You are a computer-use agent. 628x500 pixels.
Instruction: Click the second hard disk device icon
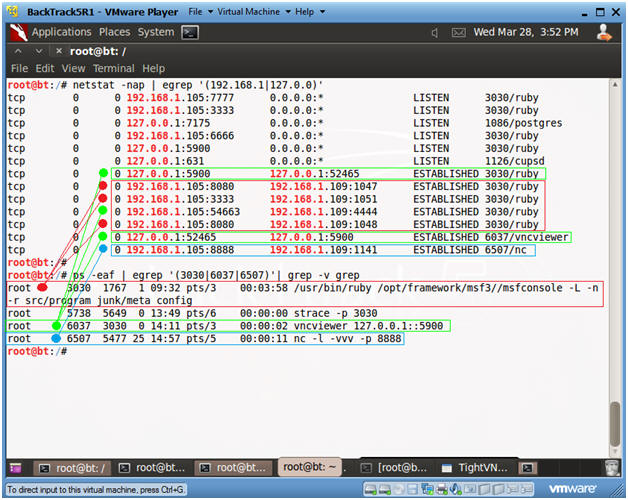[384, 489]
